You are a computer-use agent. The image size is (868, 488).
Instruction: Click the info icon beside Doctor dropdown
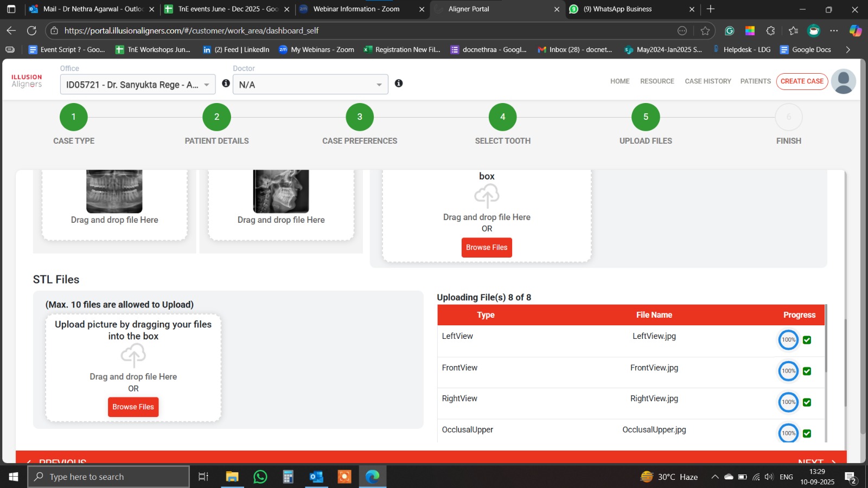pyautogui.click(x=399, y=84)
